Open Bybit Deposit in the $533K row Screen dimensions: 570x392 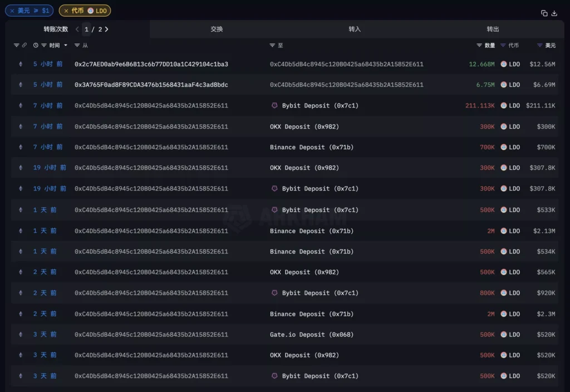[x=320, y=210]
